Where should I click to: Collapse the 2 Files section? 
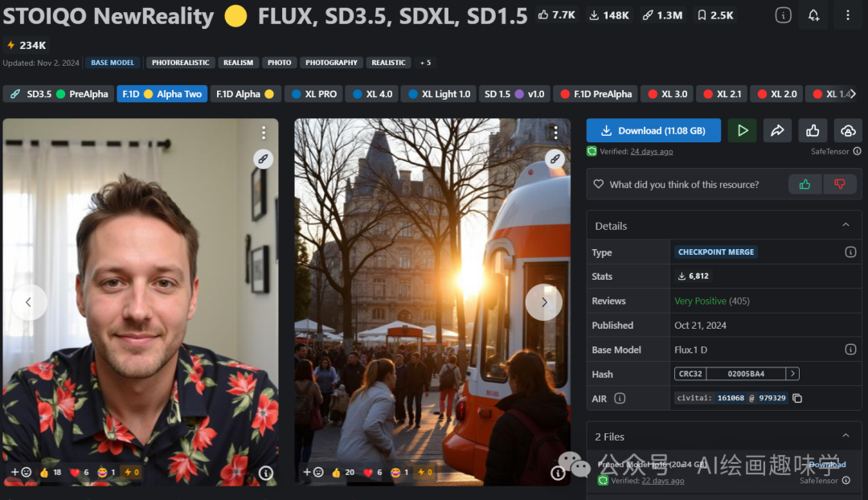[845, 436]
